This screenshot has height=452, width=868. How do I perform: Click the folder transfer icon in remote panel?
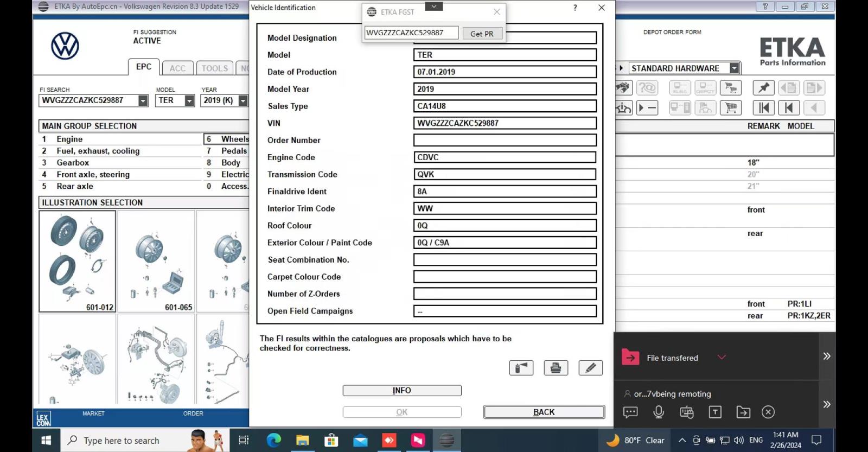click(x=743, y=412)
